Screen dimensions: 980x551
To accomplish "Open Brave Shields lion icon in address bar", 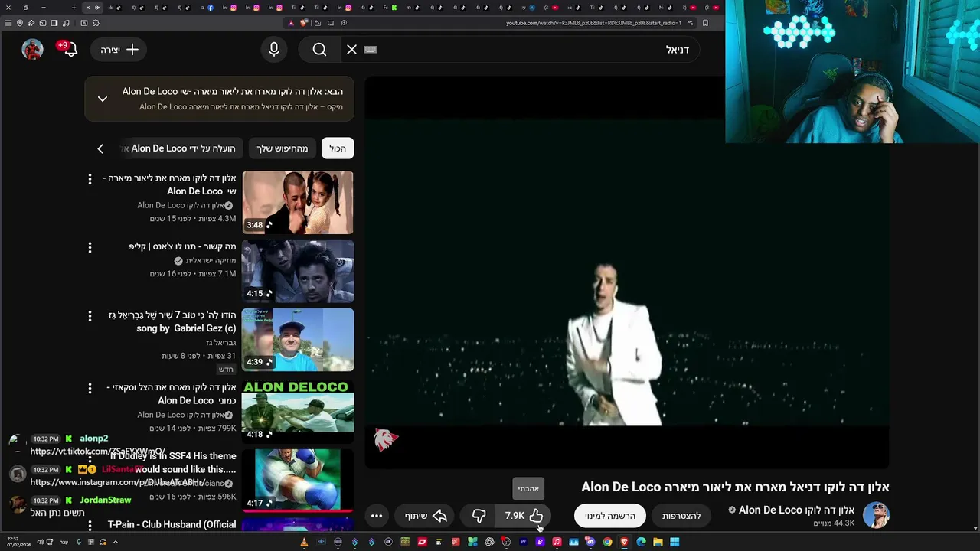I will point(303,23).
